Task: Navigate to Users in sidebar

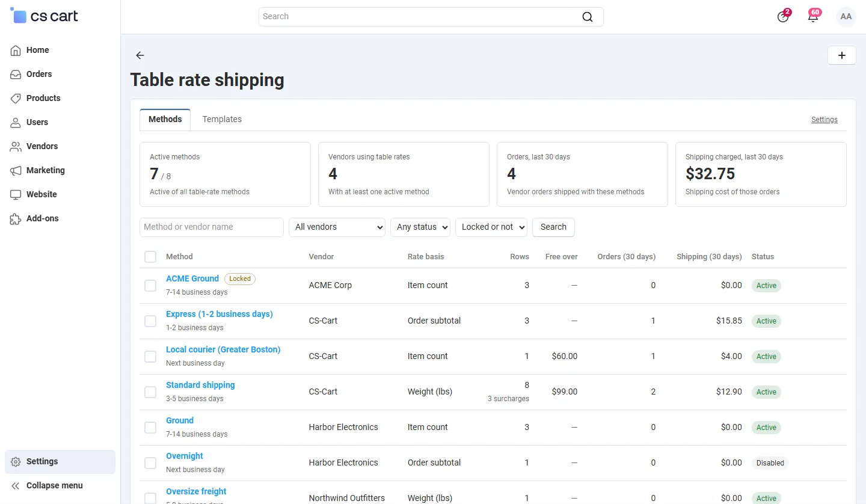Action: pos(60,122)
